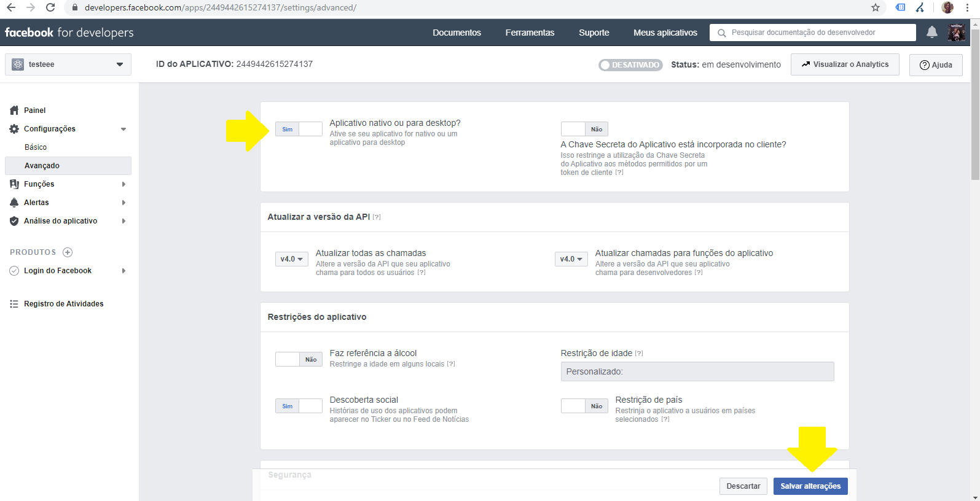Image resolution: width=980 pixels, height=501 pixels.
Task: Click the scrollbar down arrow
Action: [x=975, y=497]
